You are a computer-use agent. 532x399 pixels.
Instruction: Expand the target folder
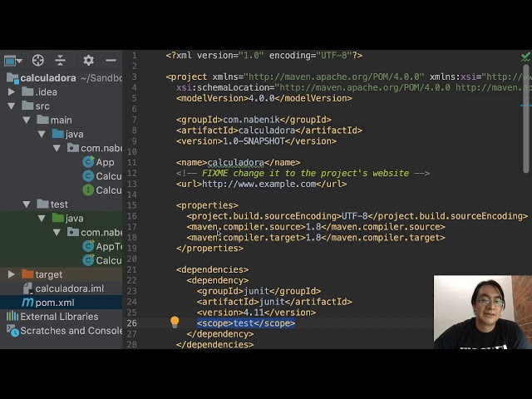point(11,274)
